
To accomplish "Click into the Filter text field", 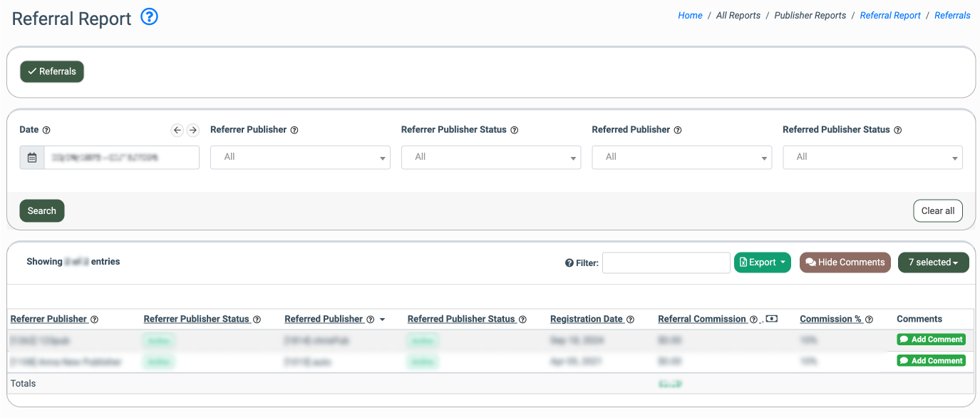I will tap(666, 262).
